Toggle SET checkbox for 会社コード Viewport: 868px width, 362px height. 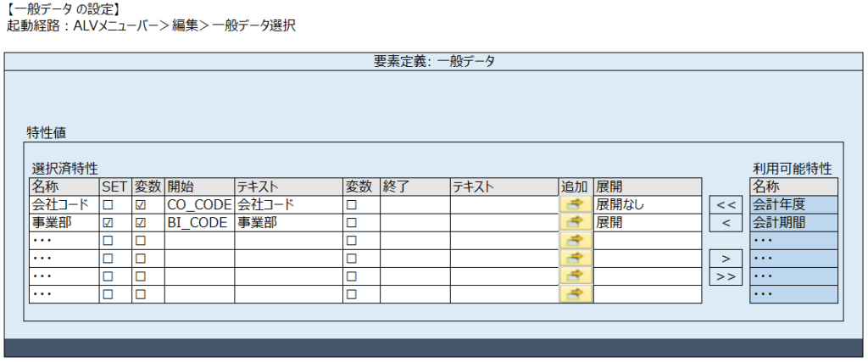tap(108, 204)
